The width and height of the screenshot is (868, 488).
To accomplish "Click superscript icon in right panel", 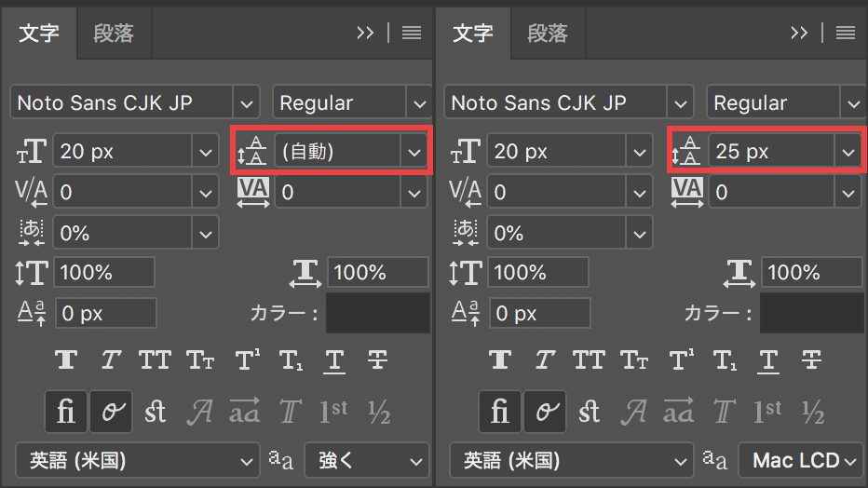I will (x=681, y=359).
